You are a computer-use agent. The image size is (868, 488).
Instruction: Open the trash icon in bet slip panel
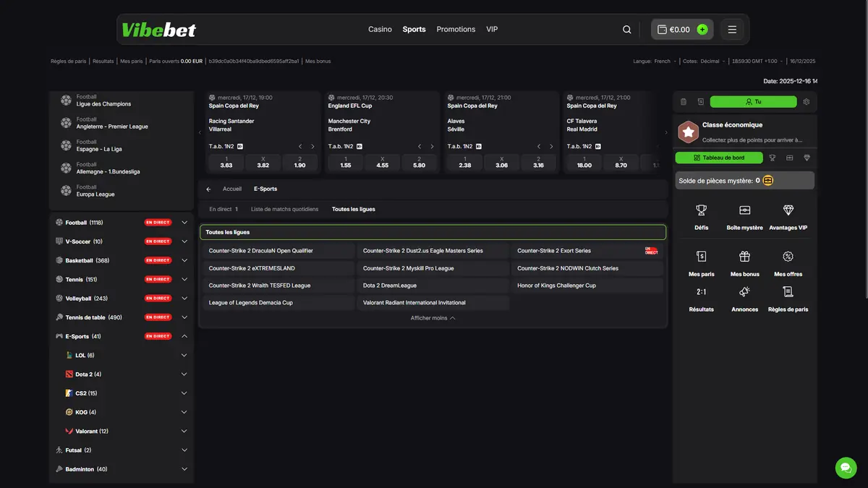click(684, 102)
